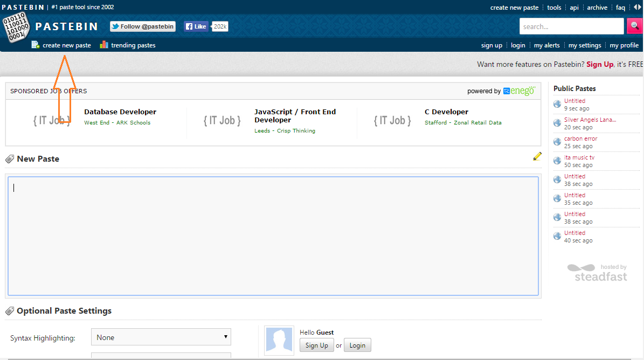The width and height of the screenshot is (644, 360).
Task: Click the red Sign Up link in the banner
Action: (600, 64)
